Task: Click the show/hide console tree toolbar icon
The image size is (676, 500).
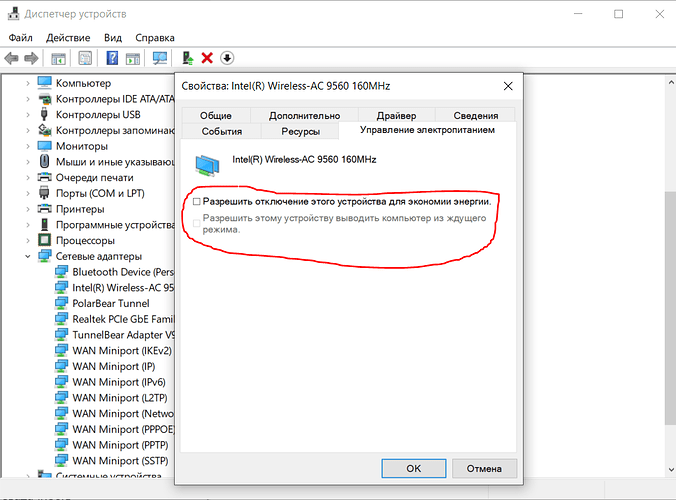Action: click(x=58, y=58)
